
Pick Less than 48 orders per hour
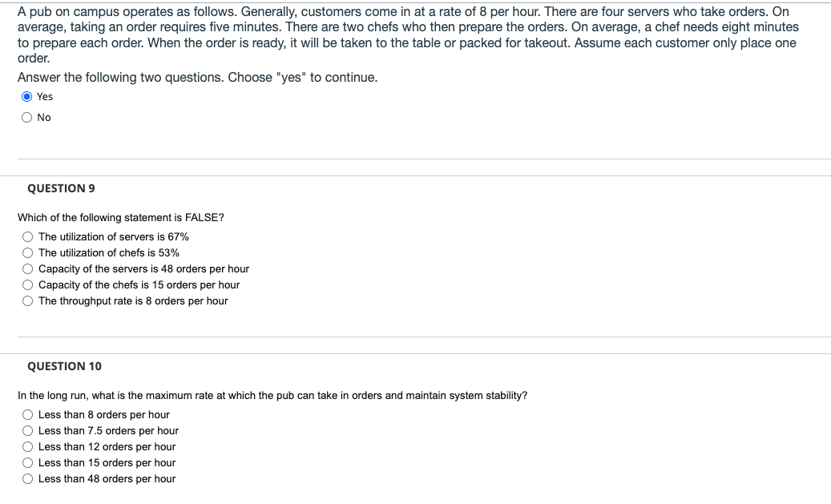pyautogui.click(x=27, y=479)
